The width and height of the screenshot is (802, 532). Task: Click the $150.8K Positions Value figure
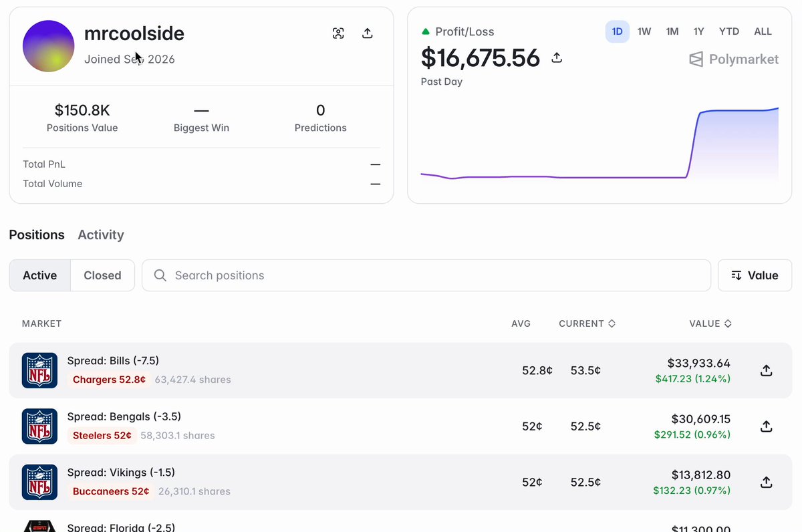[82, 110]
